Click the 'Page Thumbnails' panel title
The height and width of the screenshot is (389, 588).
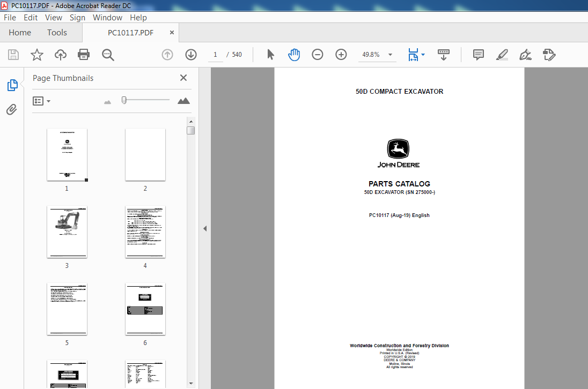63,78
